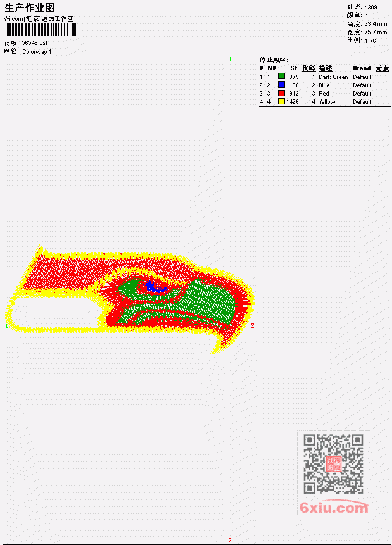Image resolution: width=392 pixels, height=545 pixels.
Task: Click the 'Wilcom' studio name line
Action: (x=38, y=19)
